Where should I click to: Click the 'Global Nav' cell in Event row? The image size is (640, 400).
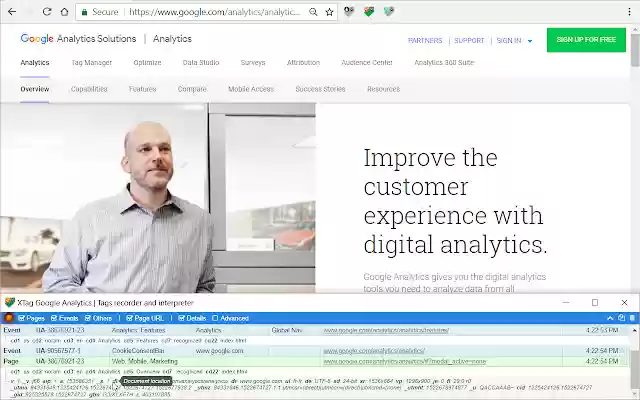coord(287,330)
